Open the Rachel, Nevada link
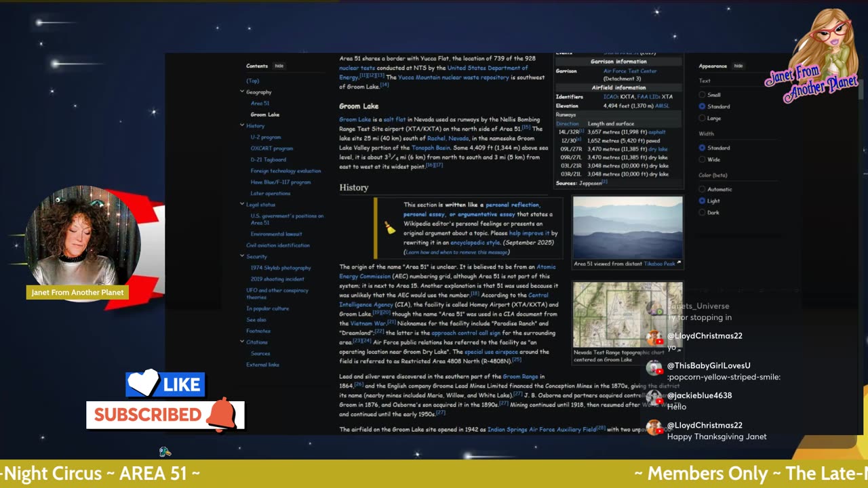Screen dimensions: 868x488 click(448, 138)
